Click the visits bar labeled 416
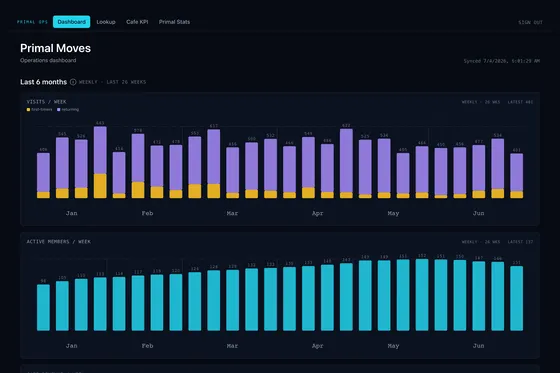The height and width of the screenshot is (373, 560). click(x=119, y=175)
